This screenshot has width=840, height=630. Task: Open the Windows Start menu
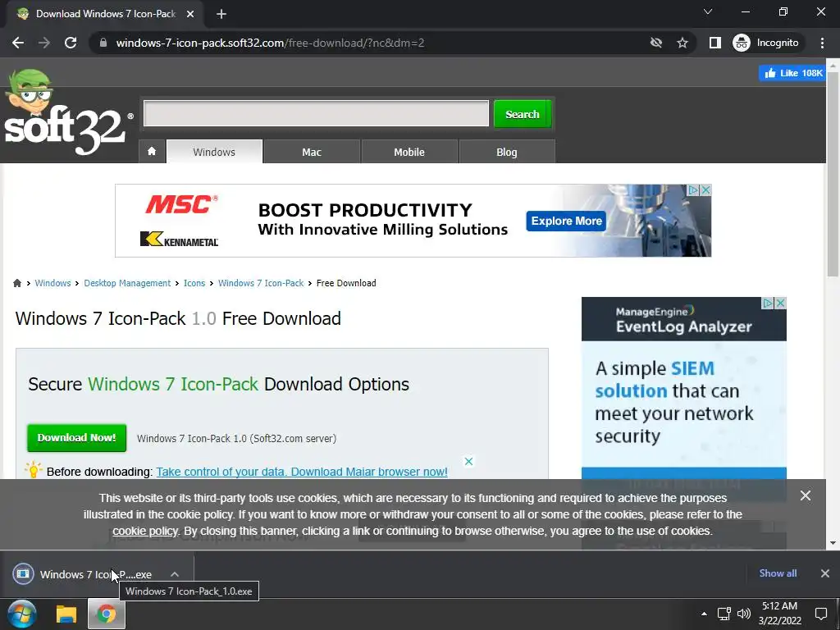click(x=22, y=614)
